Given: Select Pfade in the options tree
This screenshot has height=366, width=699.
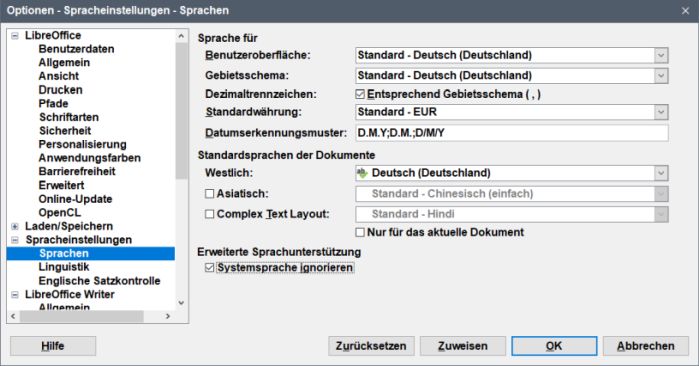Looking at the screenshot, I should (x=53, y=104).
